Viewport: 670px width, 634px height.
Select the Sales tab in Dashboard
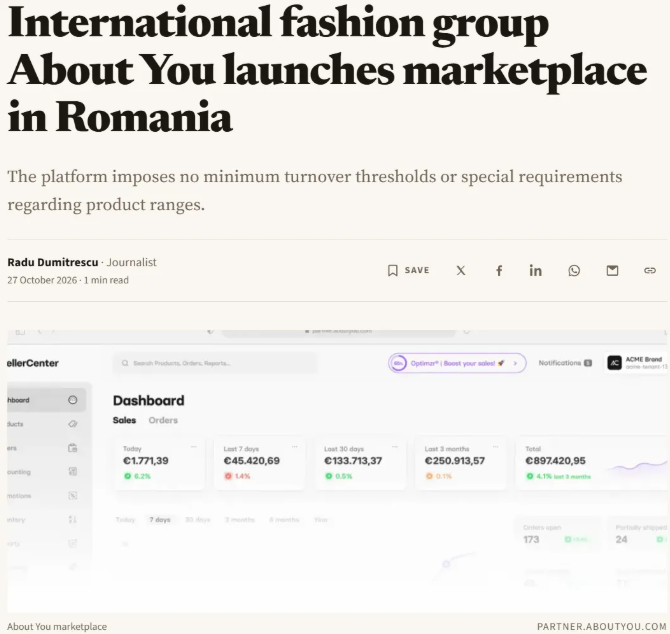click(x=124, y=420)
